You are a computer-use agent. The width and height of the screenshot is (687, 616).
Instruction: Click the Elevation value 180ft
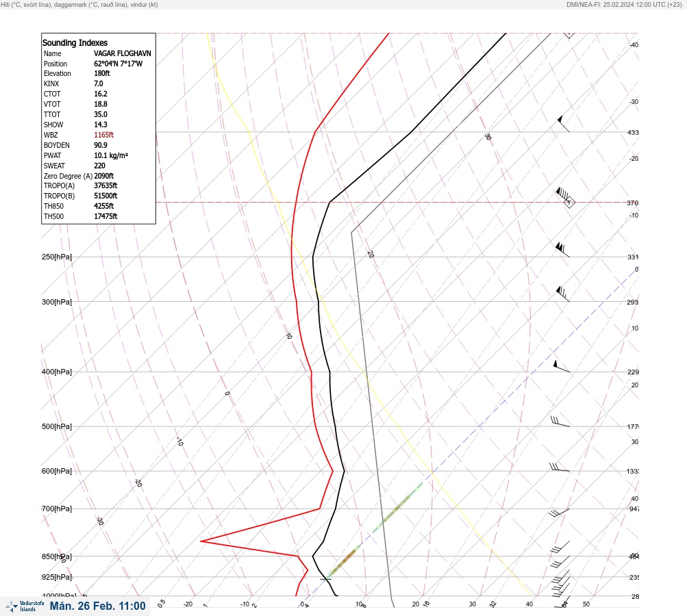point(101,73)
